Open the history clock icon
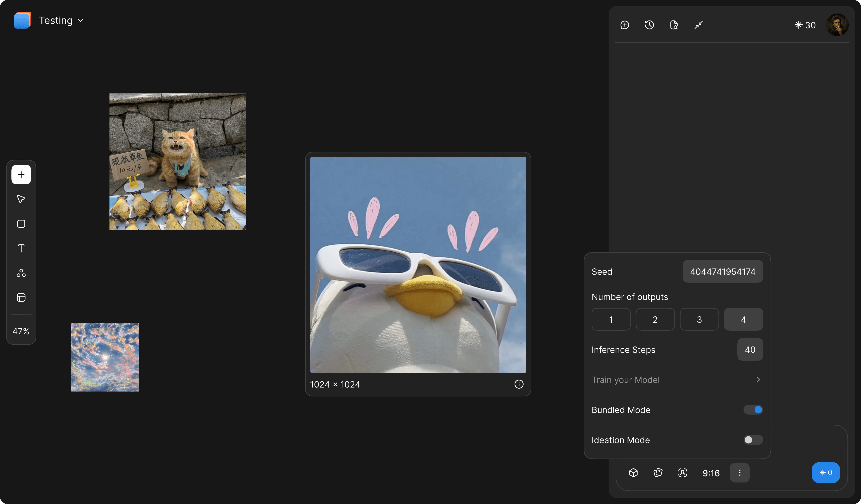This screenshot has width=861, height=504. tap(649, 25)
